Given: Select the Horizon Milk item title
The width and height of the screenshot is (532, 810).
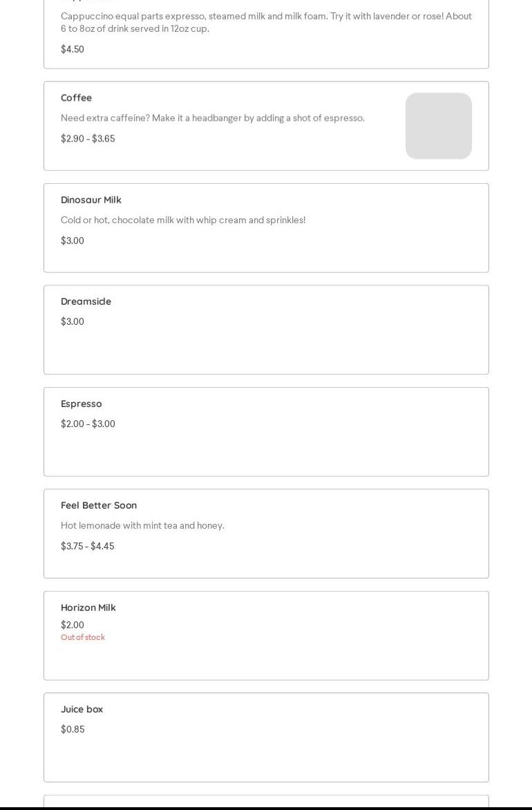Looking at the screenshot, I should tap(88, 607).
